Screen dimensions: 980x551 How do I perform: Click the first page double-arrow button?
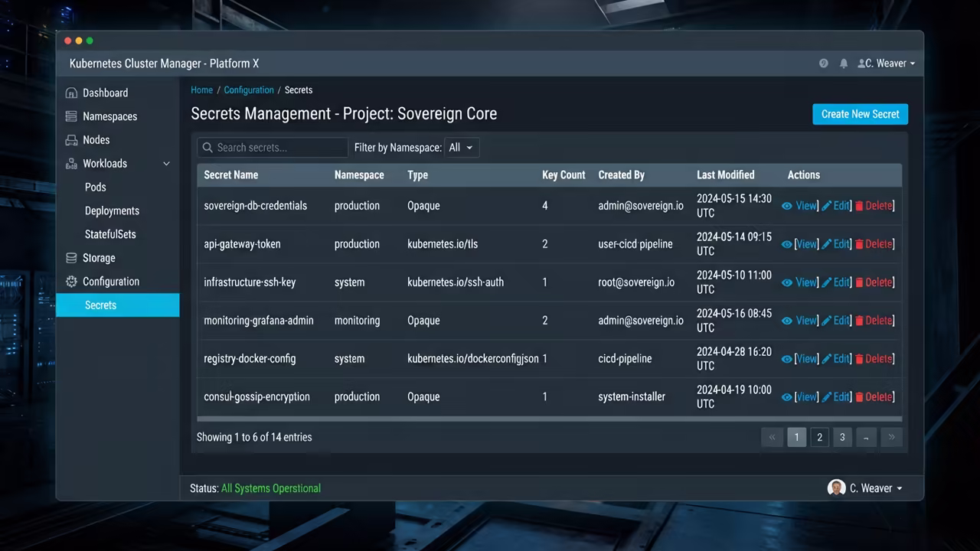(x=772, y=437)
